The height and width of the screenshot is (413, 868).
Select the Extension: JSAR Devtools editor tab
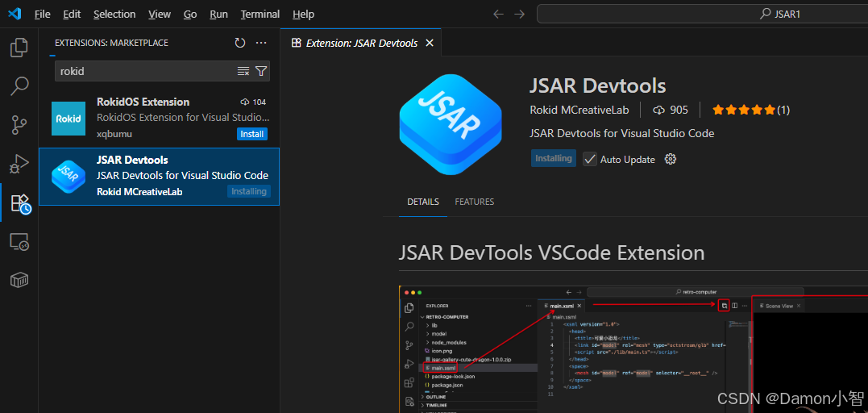pos(362,43)
